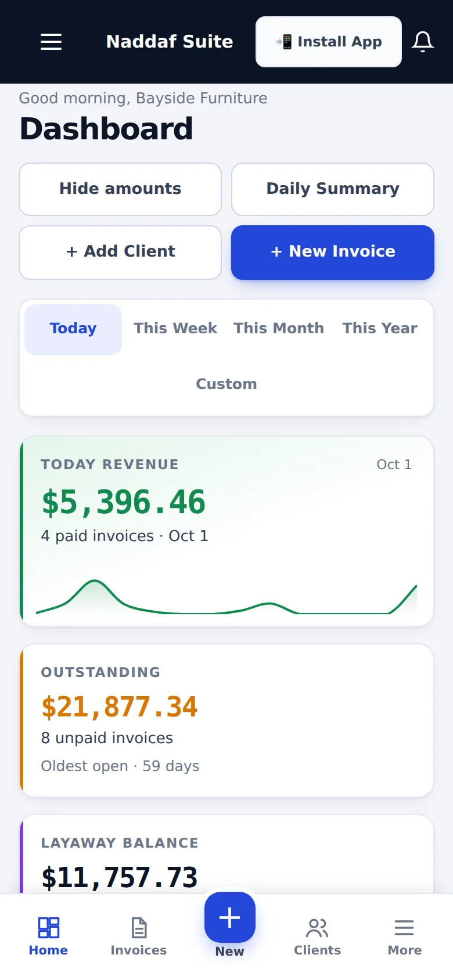453x980 pixels.
Task: Click the 'Oldest open · 59 days' text
Action: pyautogui.click(x=120, y=766)
